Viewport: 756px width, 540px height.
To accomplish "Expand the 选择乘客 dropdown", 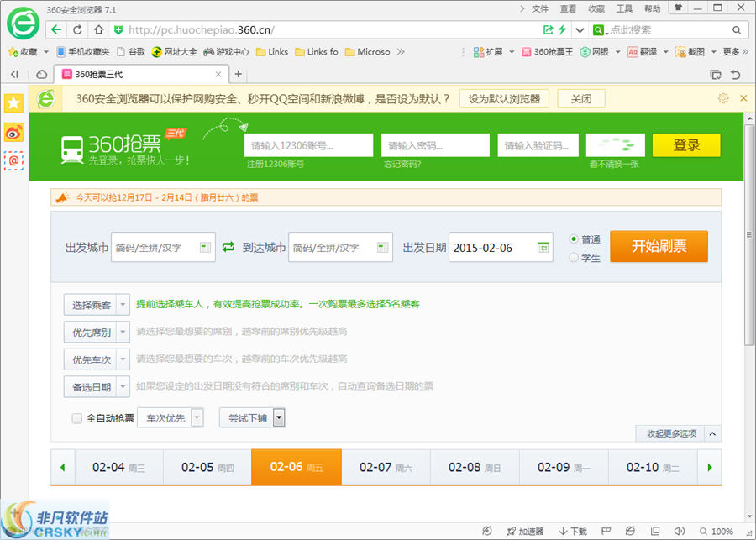I will point(97,305).
